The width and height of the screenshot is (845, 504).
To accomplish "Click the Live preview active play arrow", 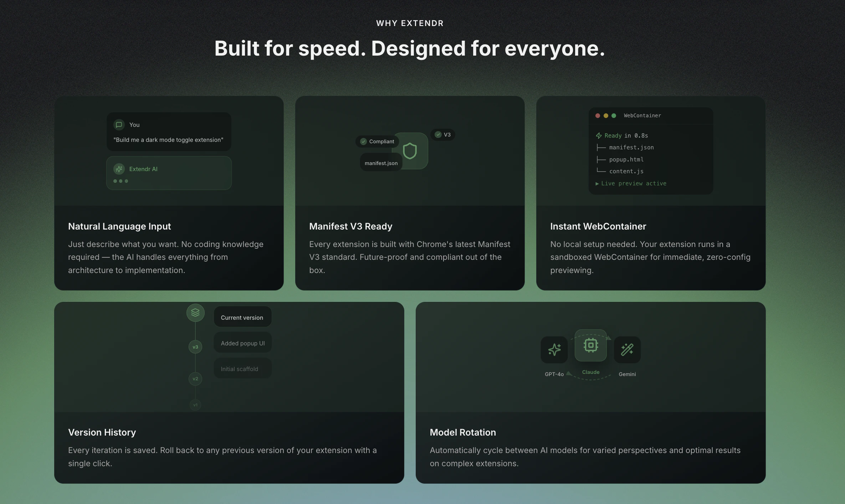I will (x=597, y=184).
